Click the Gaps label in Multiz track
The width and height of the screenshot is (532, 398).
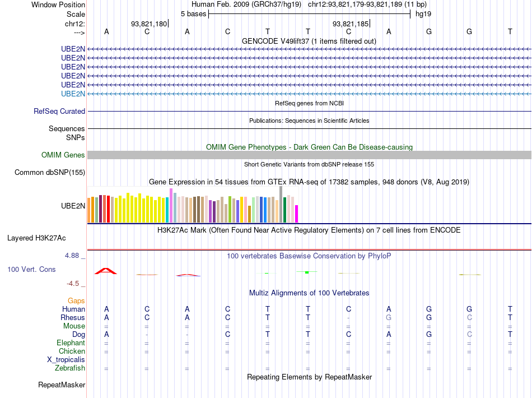point(76,300)
